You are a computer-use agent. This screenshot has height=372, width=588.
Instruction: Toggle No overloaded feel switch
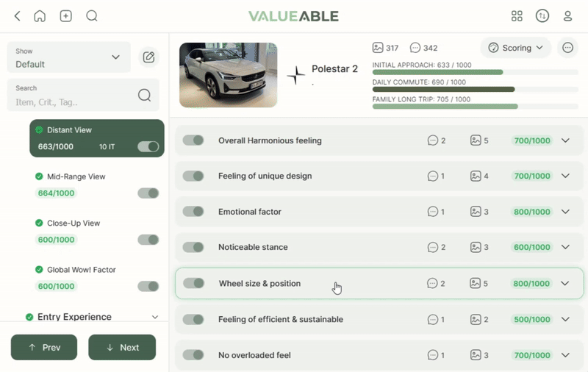[x=193, y=355]
